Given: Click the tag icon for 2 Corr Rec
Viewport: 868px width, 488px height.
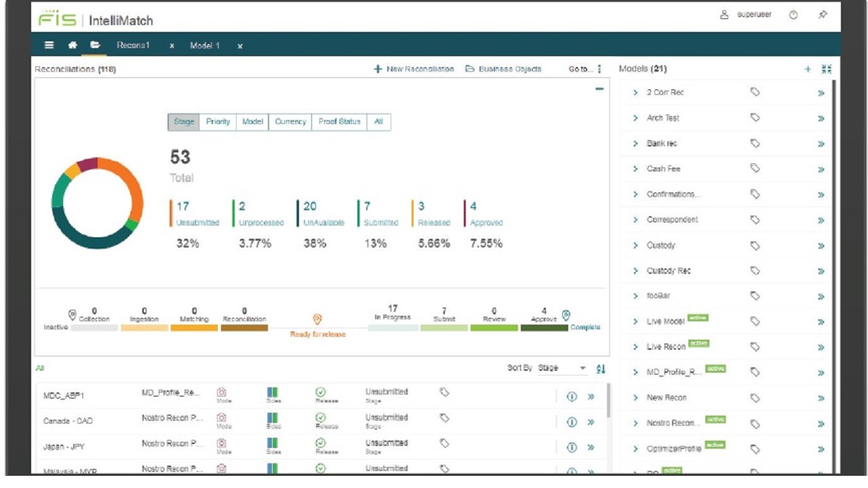Looking at the screenshot, I should pos(755,92).
